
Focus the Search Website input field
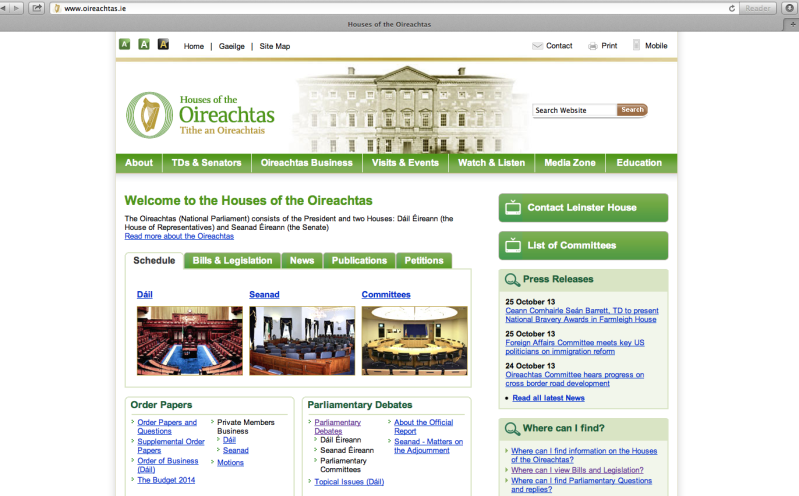(x=574, y=110)
